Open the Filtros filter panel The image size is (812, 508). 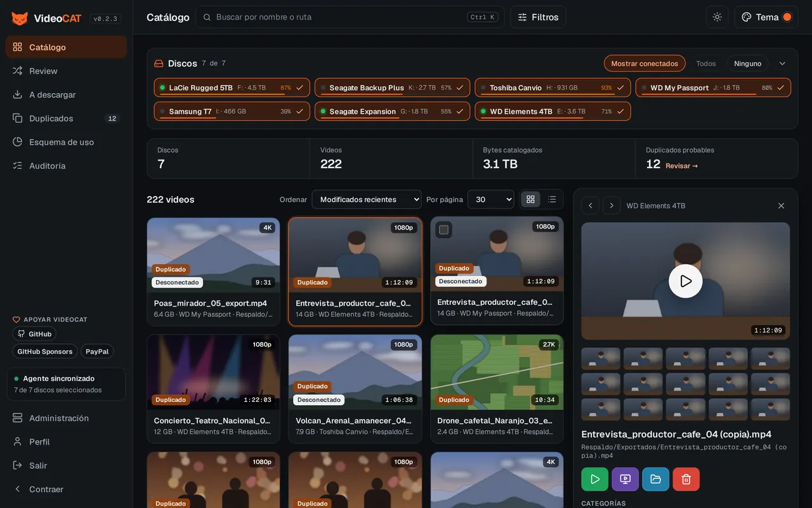click(538, 17)
